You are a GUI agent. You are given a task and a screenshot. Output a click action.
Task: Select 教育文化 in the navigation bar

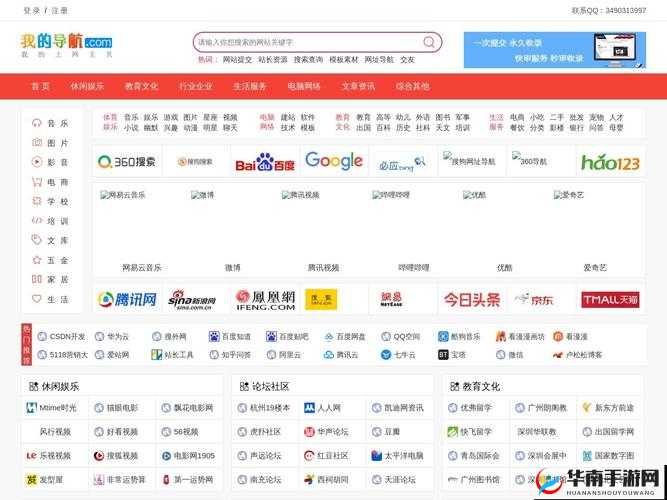point(141,86)
